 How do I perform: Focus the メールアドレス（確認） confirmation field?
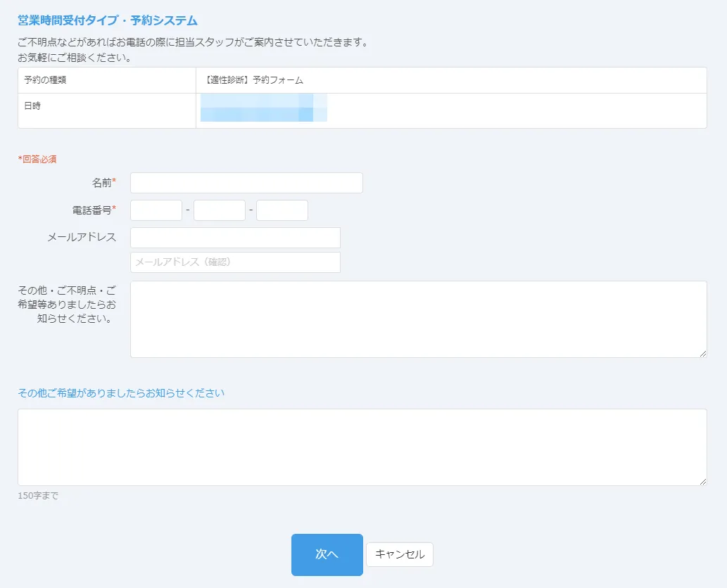click(235, 262)
